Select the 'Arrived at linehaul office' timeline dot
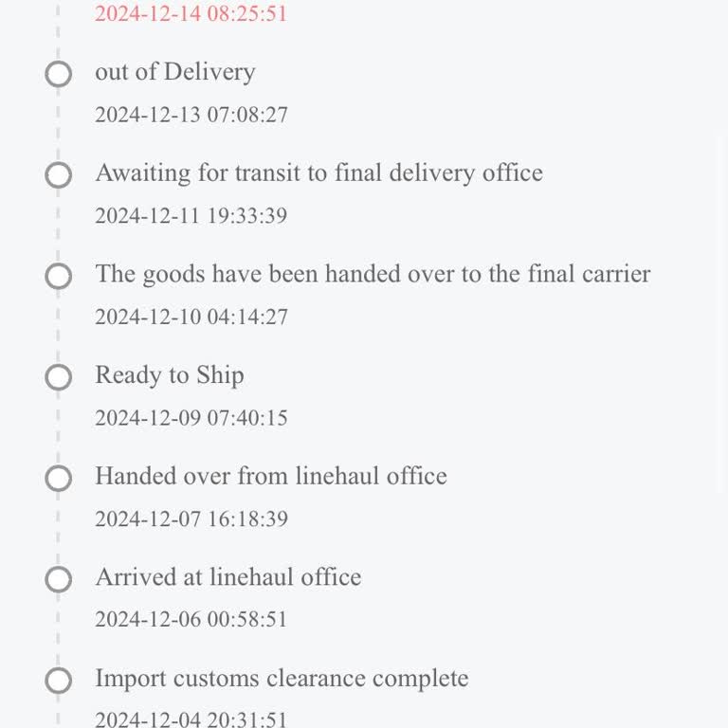728x728 pixels. pyautogui.click(x=59, y=579)
